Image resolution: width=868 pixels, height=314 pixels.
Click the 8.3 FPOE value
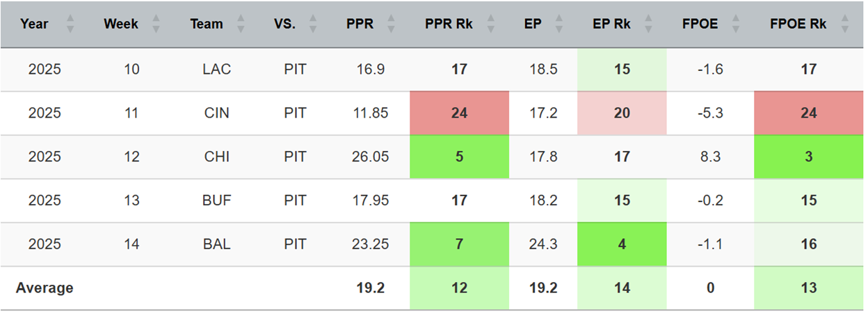[x=709, y=157]
